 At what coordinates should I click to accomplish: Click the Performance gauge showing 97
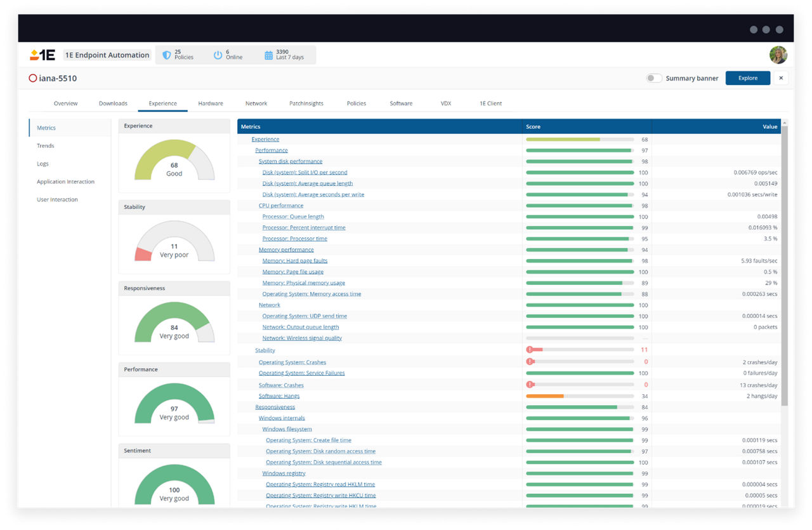(x=174, y=404)
